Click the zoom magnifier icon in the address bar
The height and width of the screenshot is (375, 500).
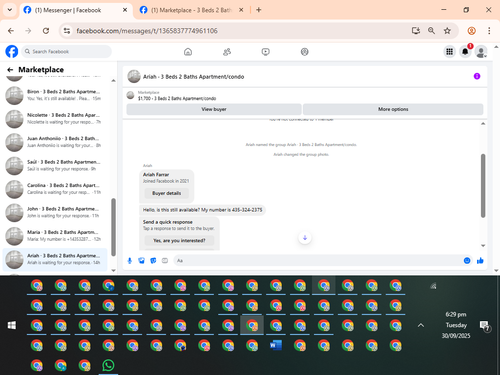pyautogui.click(x=431, y=31)
